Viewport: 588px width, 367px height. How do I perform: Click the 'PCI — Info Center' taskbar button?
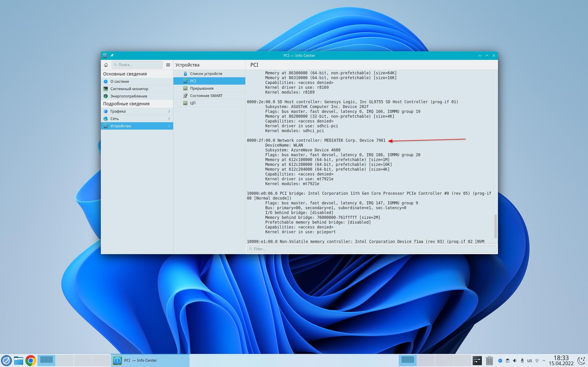click(150, 360)
